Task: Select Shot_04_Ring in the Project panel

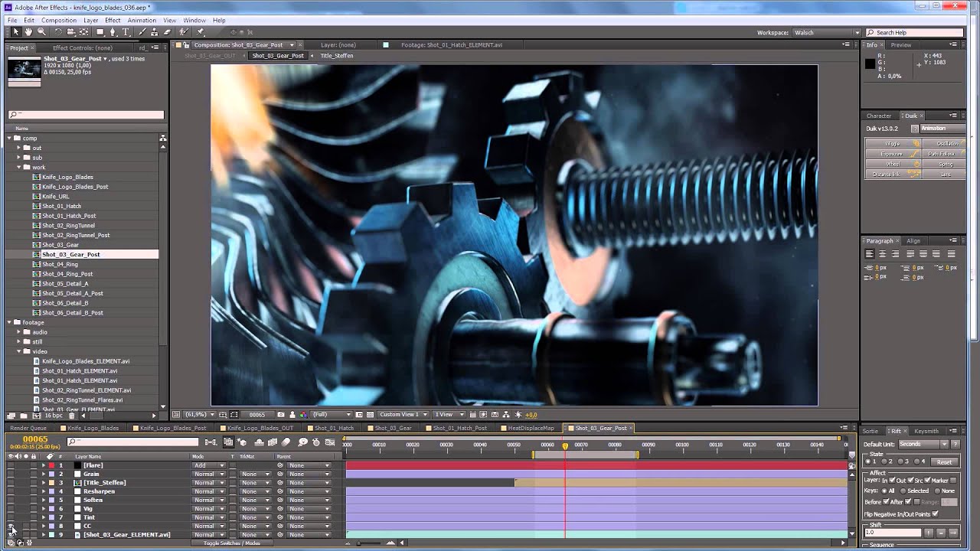Action: pos(60,264)
